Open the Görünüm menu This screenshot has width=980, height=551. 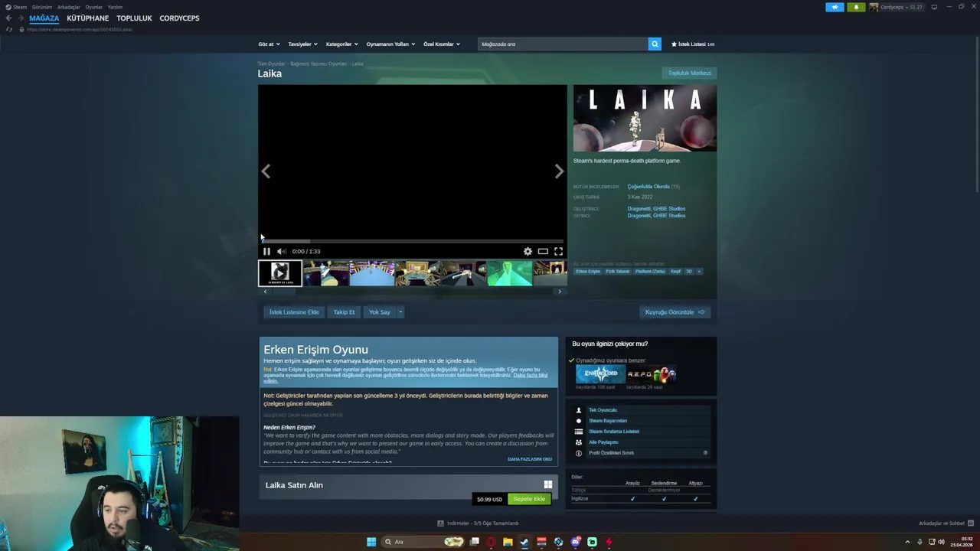point(42,7)
